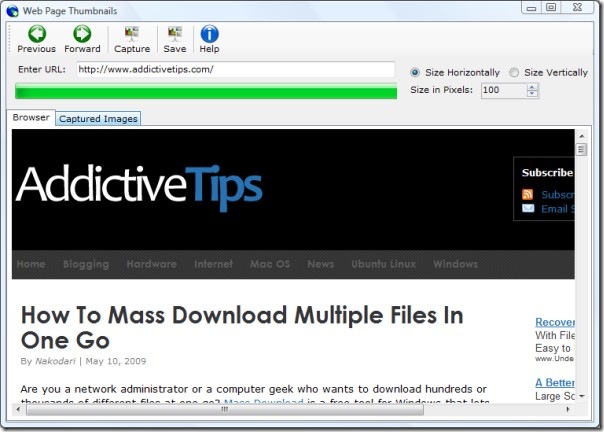The image size is (604, 432).
Task: Open Blogging category in navigation
Action: [x=86, y=264]
